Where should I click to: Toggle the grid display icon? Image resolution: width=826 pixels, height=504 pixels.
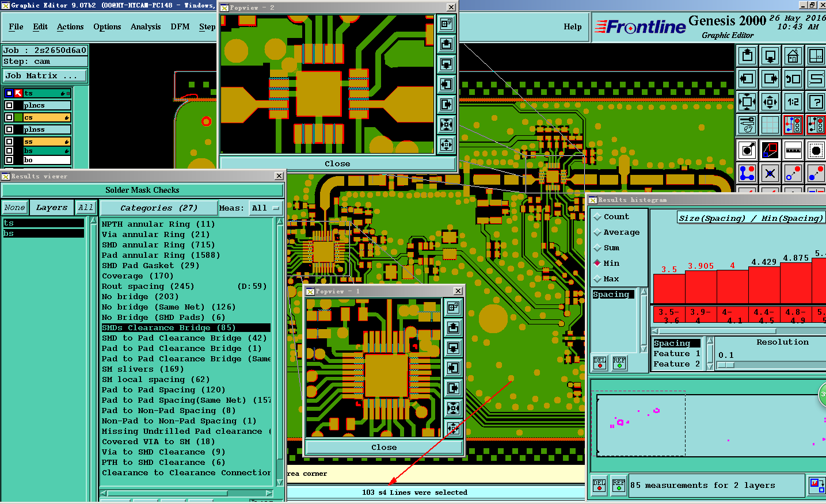tap(770, 124)
